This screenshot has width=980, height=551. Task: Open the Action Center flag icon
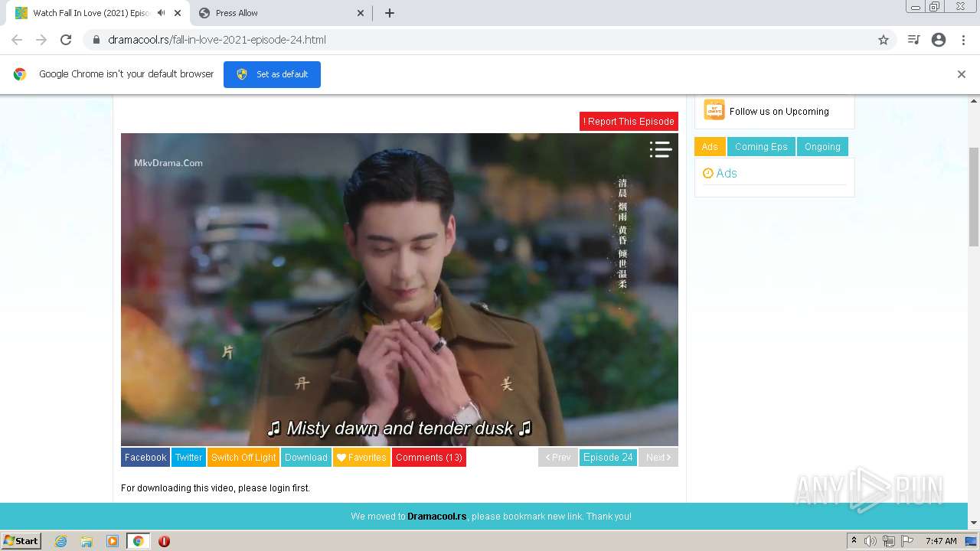907,541
